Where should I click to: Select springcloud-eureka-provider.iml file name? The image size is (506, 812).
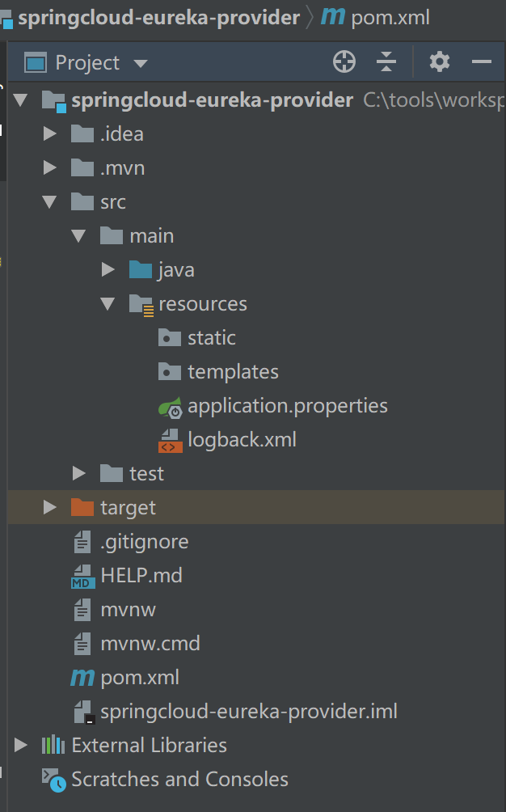pyautogui.click(x=249, y=712)
